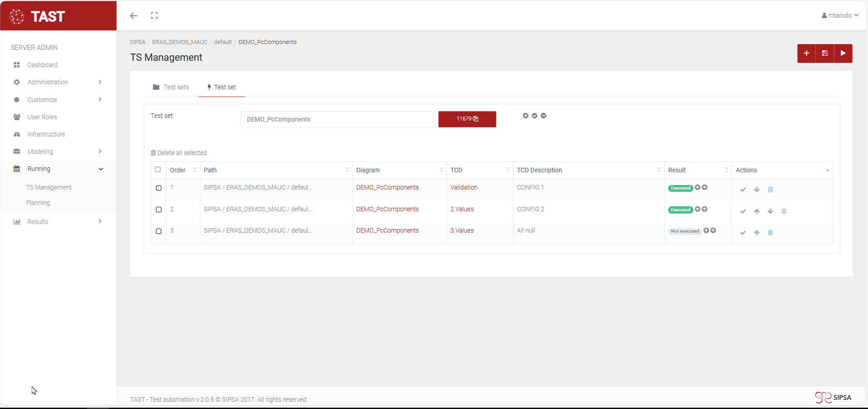868x409 pixels.
Task: Toggle the select-all checkbox in table header
Action: coord(158,170)
